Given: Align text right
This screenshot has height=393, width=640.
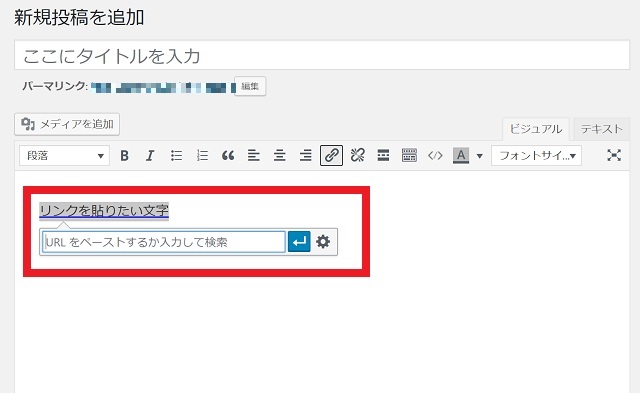Looking at the screenshot, I should coord(305,155).
